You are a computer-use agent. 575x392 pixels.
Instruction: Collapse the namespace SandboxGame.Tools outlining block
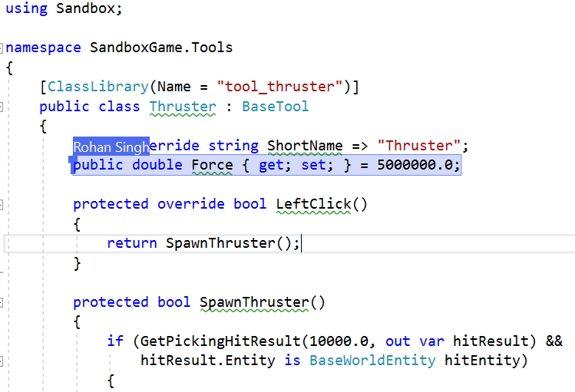(1, 48)
